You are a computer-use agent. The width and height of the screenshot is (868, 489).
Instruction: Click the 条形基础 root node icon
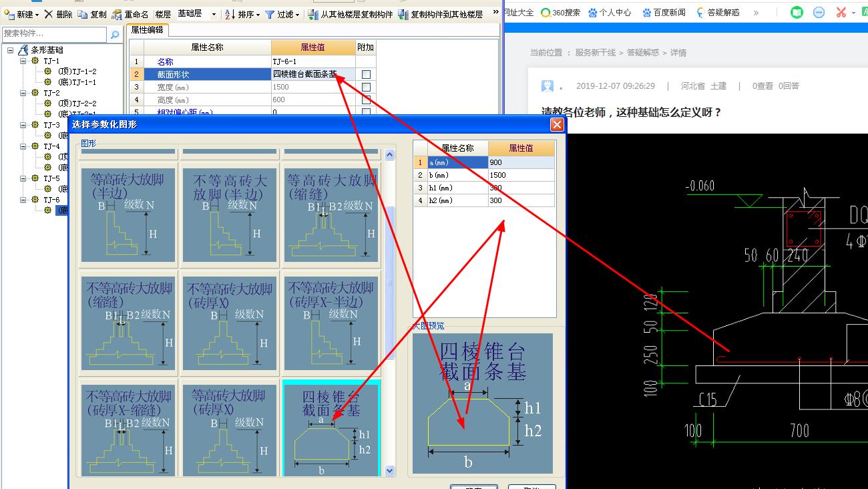tap(24, 50)
